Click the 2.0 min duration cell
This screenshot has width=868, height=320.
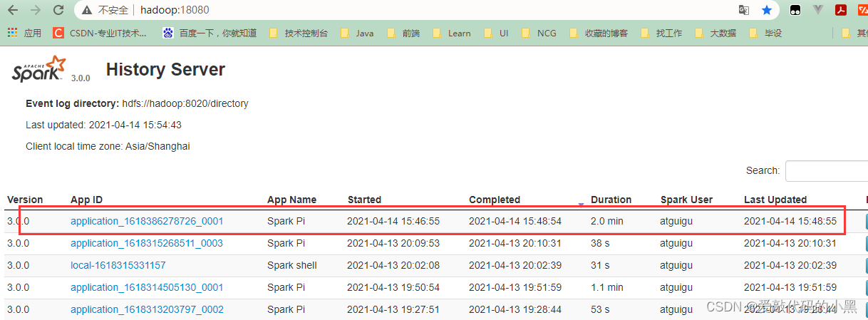tap(607, 221)
